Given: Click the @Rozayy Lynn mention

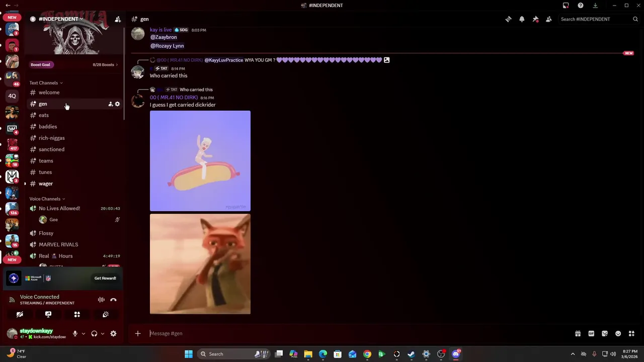Looking at the screenshot, I should pos(167,46).
